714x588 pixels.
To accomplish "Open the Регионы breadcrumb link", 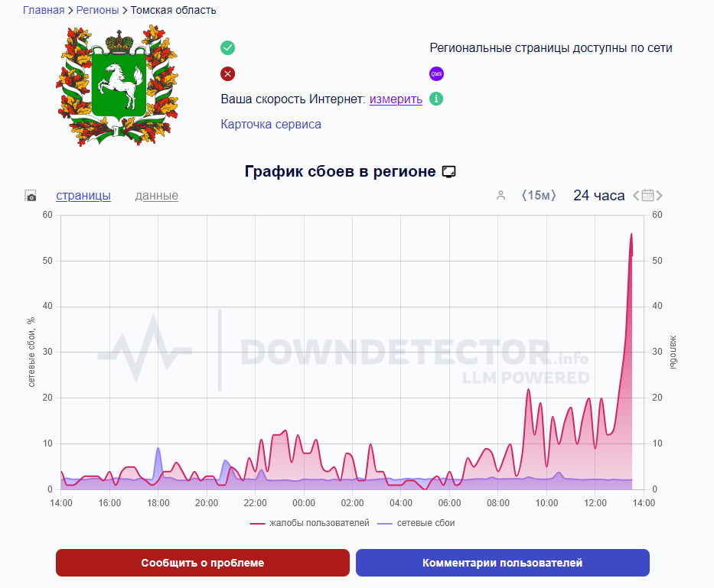I will (x=98, y=11).
